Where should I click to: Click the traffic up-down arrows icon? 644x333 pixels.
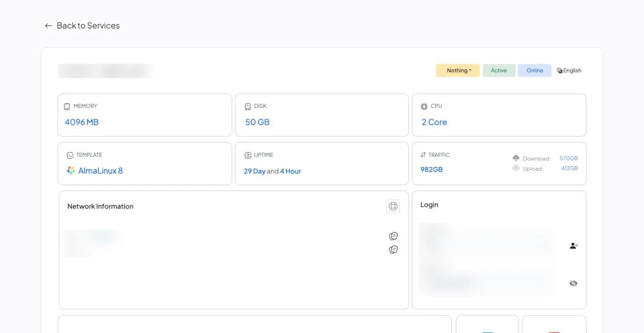click(x=423, y=155)
